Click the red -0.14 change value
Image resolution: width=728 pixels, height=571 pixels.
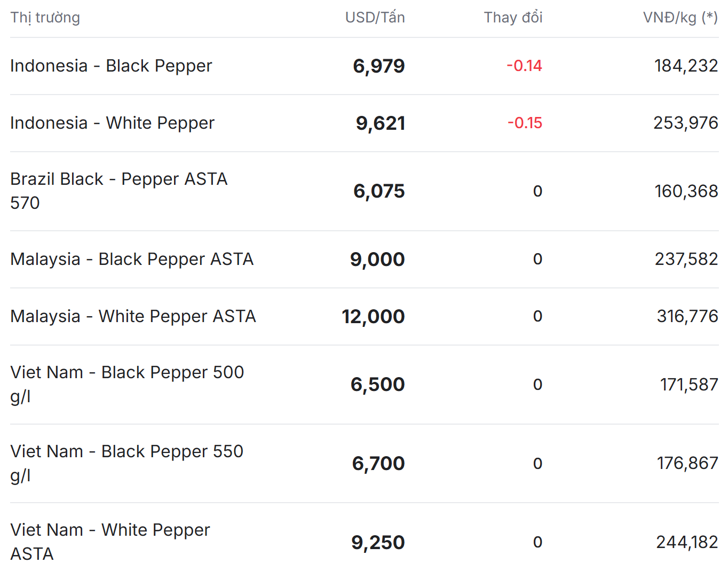524,66
